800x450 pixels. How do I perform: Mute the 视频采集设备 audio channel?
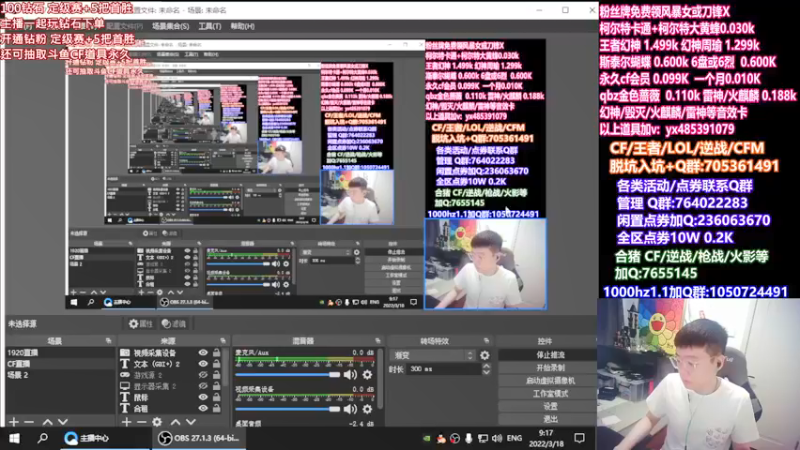(x=350, y=409)
